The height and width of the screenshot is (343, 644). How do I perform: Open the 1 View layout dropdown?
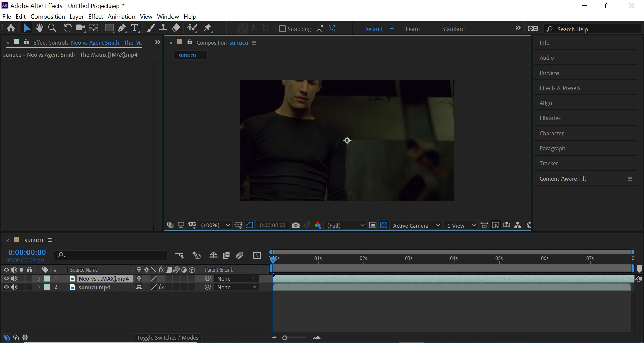461,225
